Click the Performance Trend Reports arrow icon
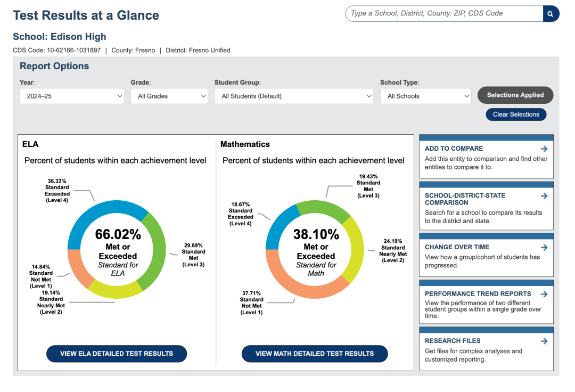Viewport: 575px width, 392px height. 544,294
